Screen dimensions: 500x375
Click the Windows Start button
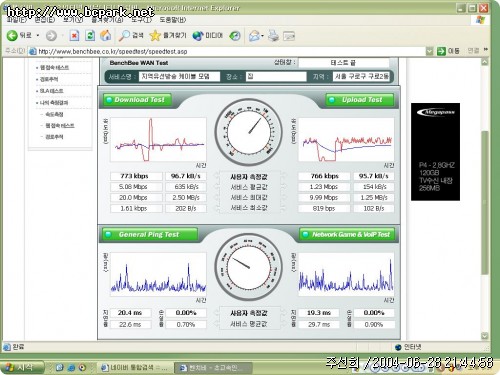[22, 367]
